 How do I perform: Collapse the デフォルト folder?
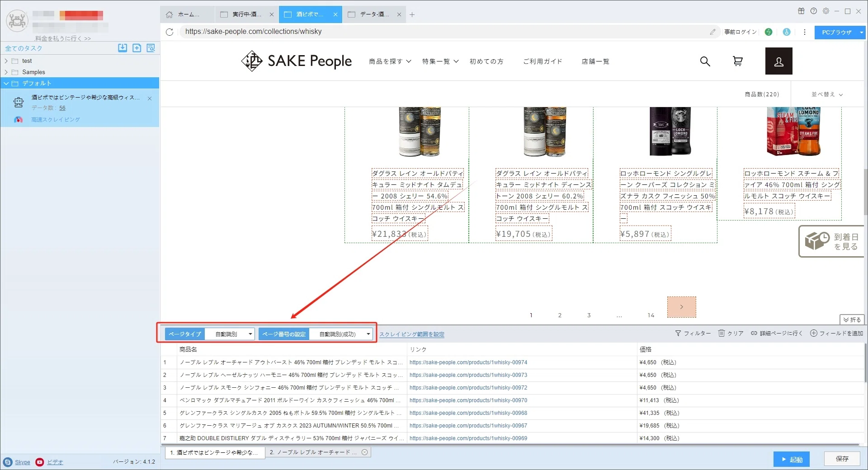[6, 84]
